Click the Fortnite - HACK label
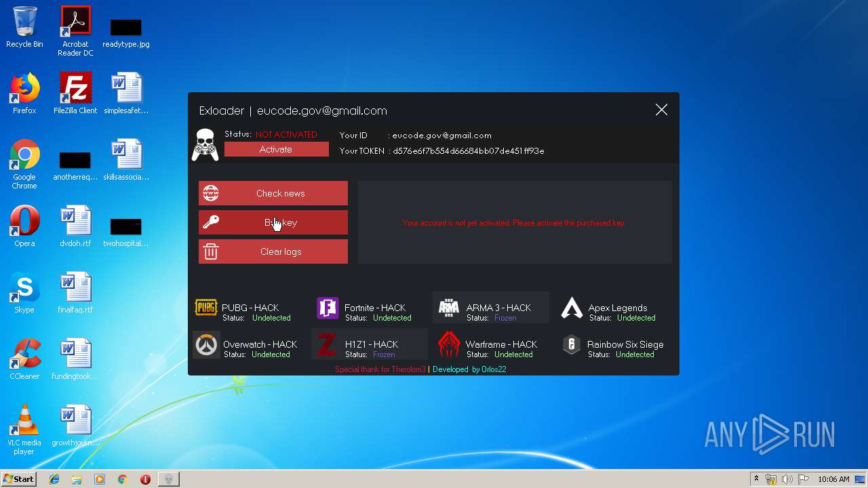868x488 pixels. (375, 308)
